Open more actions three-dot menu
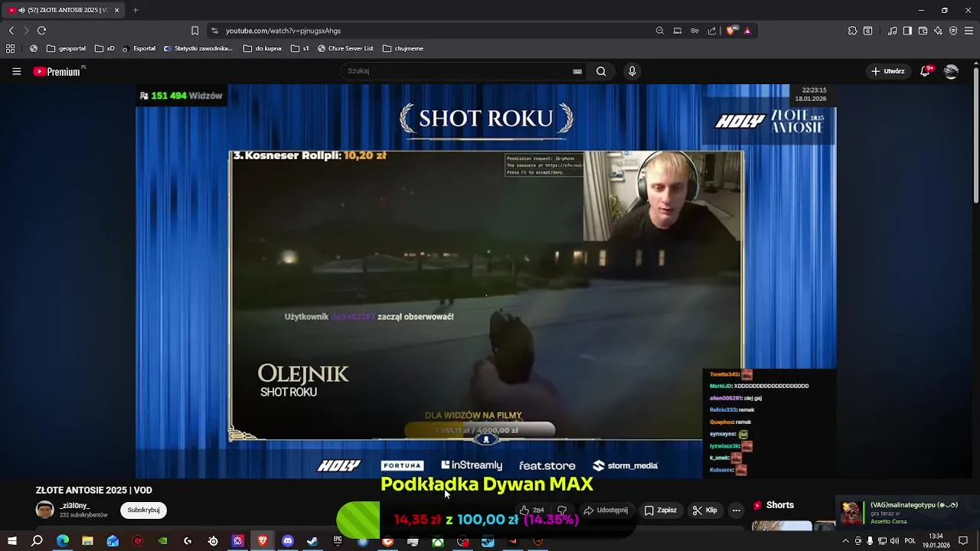 [x=736, y=510]
